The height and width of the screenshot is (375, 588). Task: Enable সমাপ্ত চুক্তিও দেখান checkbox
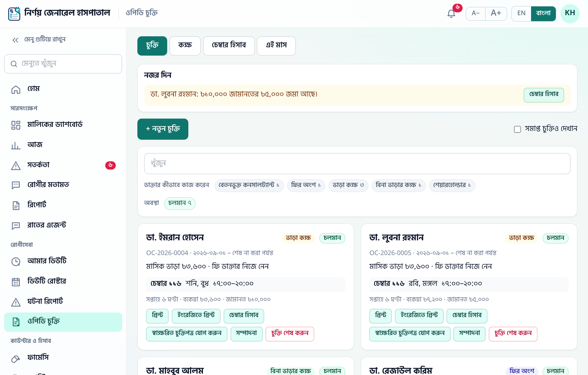pos(517,129)
